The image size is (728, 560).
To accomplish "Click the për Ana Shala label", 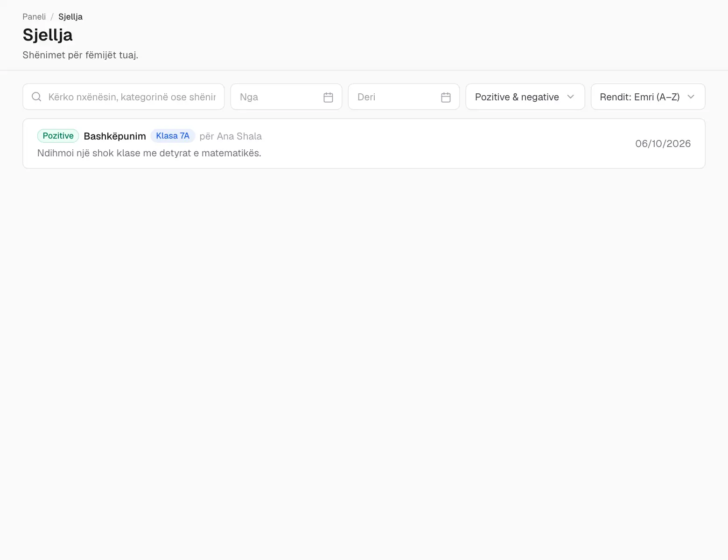I will click(x=231, y=136).
